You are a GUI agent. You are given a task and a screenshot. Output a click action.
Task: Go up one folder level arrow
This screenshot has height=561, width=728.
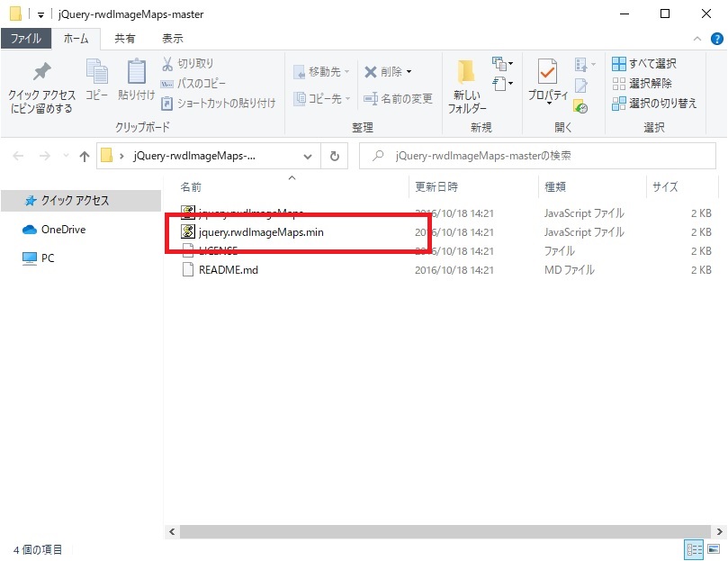[85, 156]
